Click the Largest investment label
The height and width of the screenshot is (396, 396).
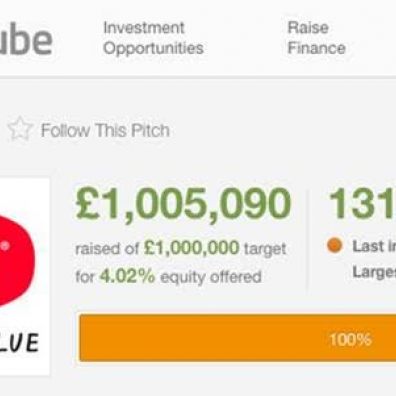[x=374, y=272]
